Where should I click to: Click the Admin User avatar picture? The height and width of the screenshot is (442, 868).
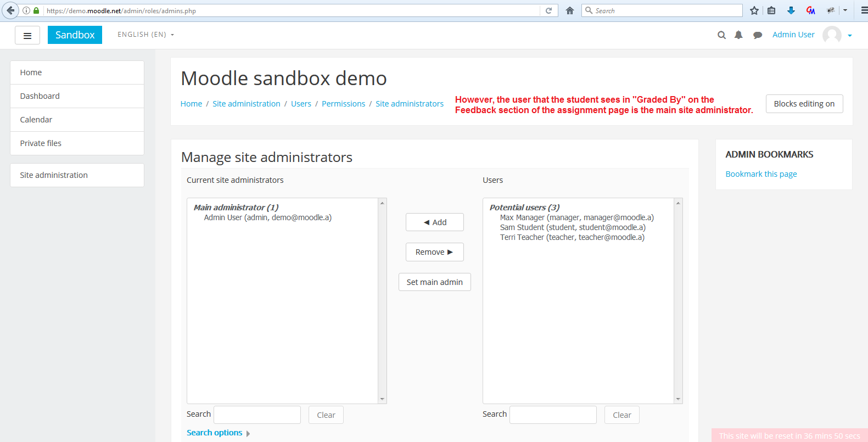point(832,35)
